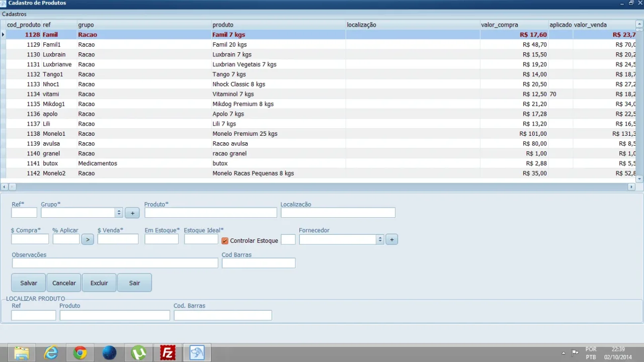The width and height of the screenshot is (644, 362).
Task: Open uTorrent from taskbar
Action: click(138, 353)
